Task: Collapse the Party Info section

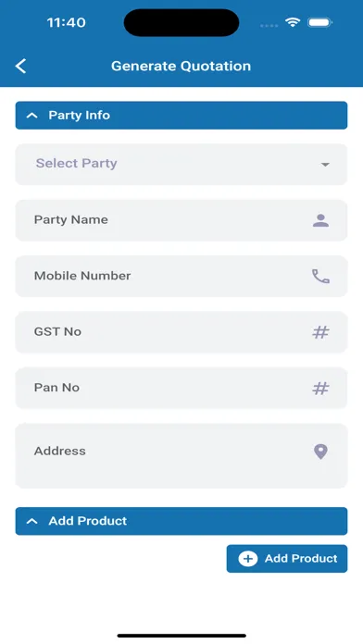Action: coord(181,116)
